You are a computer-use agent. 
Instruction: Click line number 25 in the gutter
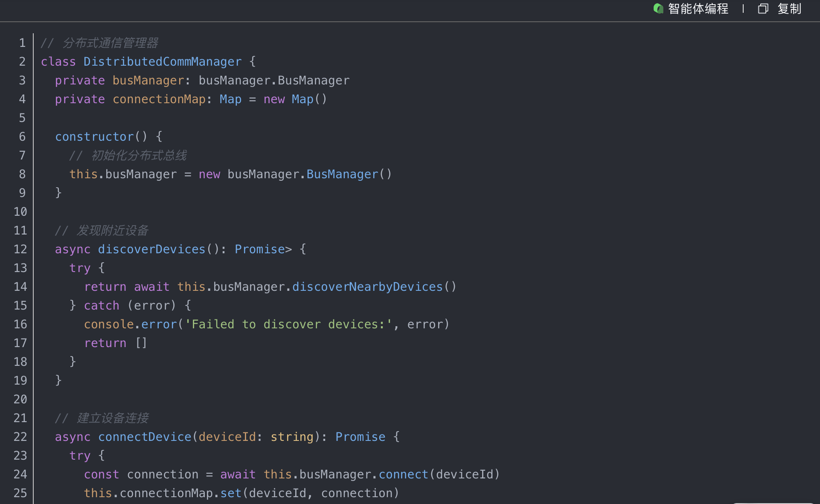coord(20,493)
